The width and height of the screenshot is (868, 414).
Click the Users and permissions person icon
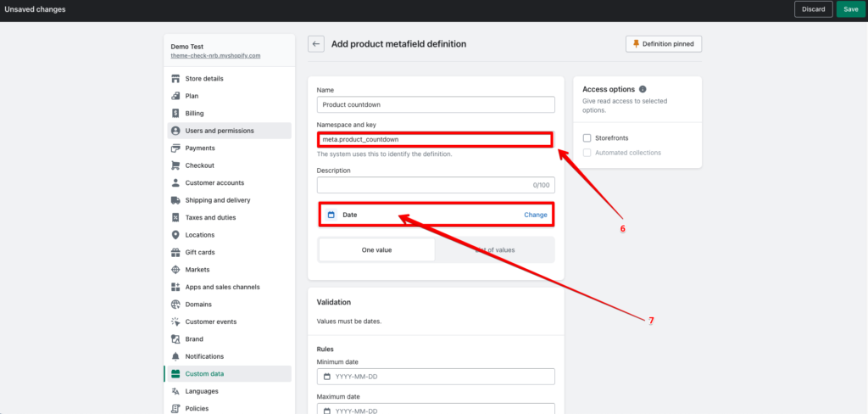175,131
